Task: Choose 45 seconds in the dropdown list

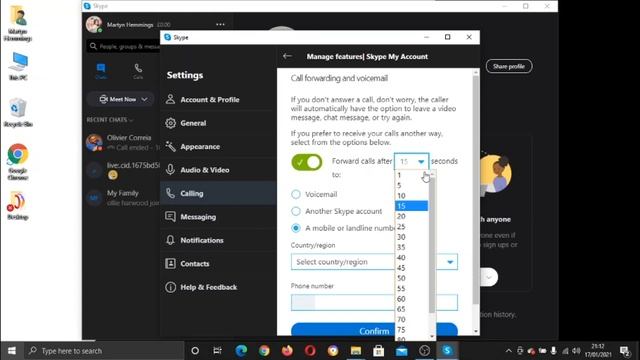Action: tap(411, 268)
